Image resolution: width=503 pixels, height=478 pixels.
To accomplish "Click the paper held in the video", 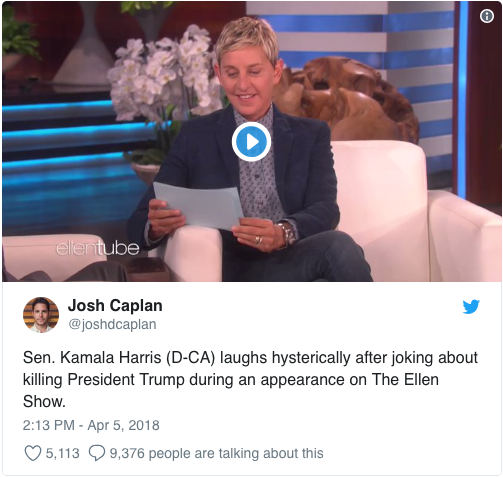I will [199, 205].
